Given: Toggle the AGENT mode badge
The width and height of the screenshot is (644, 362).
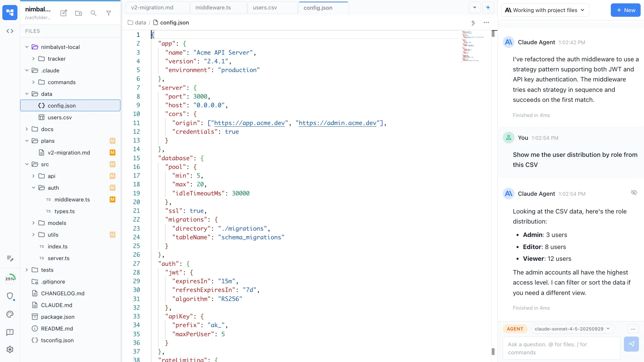Looking at the screenshot, I should 515,329.
